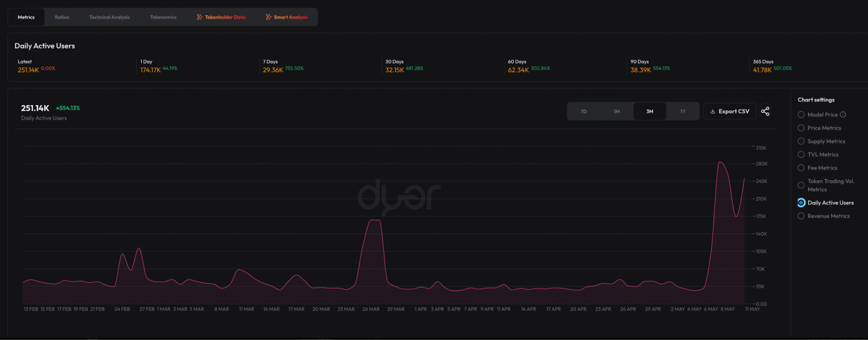Click the Smart Analysis sparkle icon
Image resolution: width=868 pixels, height=340 pixels.
pos(269,17)
